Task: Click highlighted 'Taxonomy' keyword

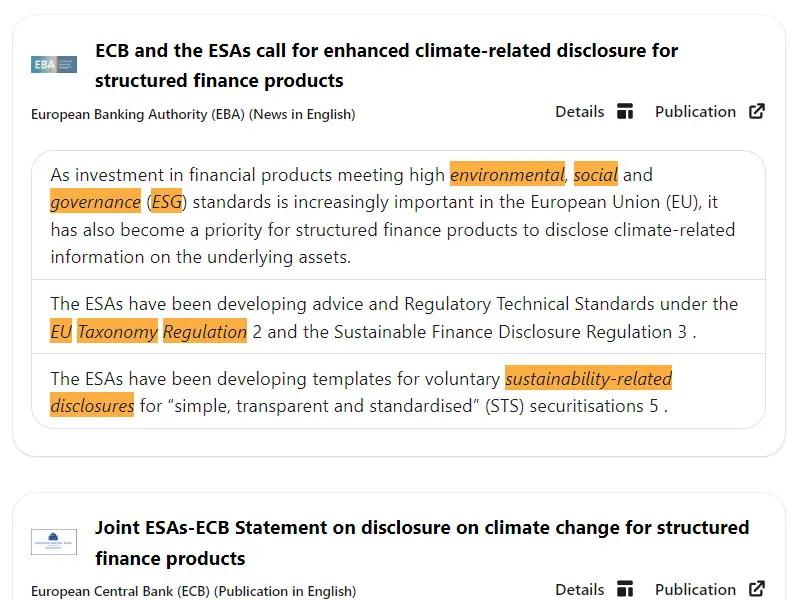Action: pyautogui.click(x=117, y=332)
